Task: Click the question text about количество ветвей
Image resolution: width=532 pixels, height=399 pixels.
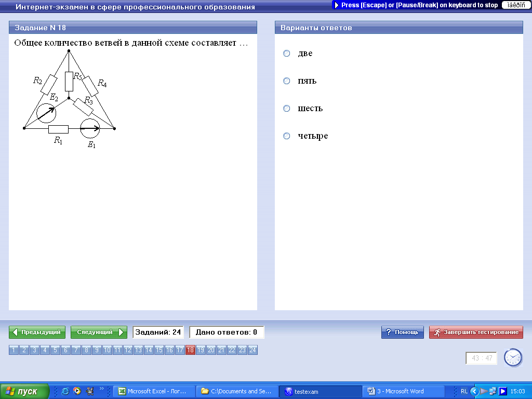Action: (131, 43)
